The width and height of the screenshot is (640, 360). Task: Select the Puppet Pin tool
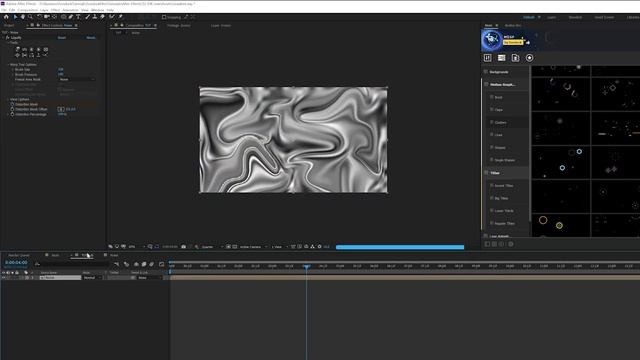click(120, 17)
